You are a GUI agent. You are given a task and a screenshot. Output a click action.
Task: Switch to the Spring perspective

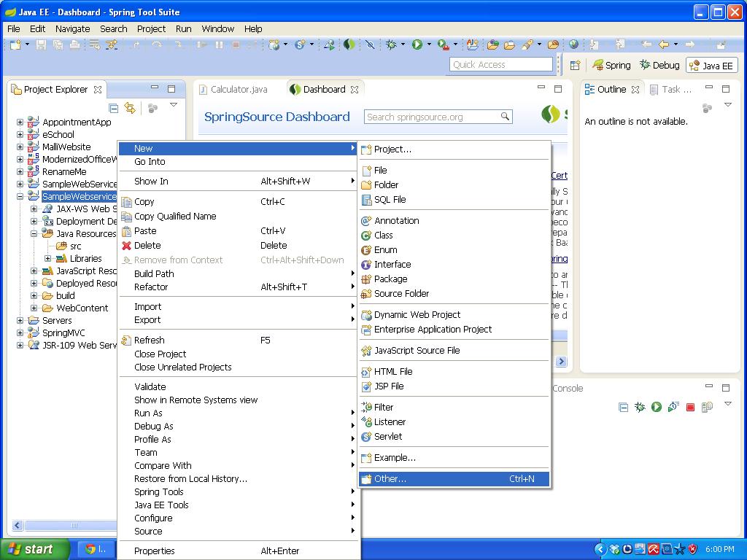point(611,65)
